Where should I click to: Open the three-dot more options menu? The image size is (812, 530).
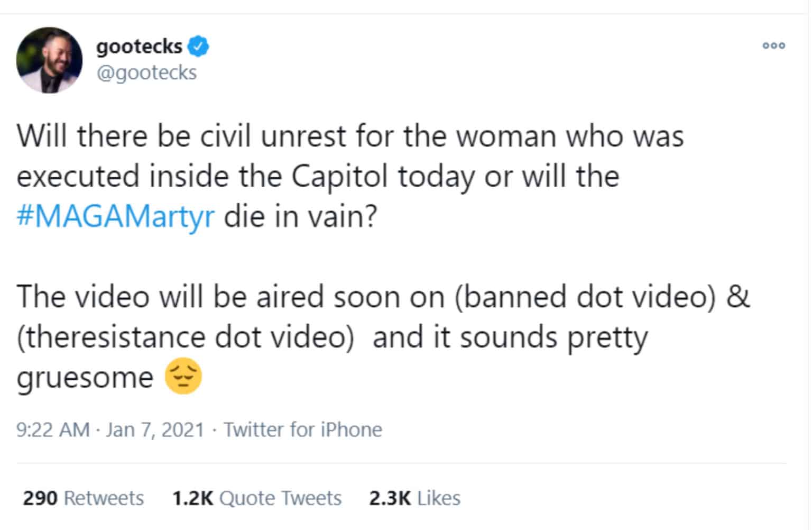(773, 46)
